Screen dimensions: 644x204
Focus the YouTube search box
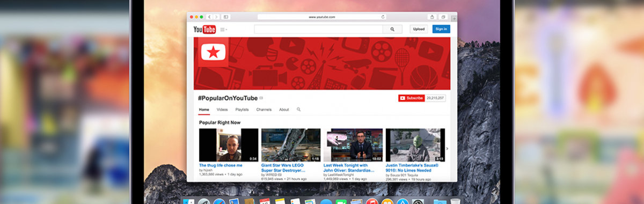coord(319,30)
